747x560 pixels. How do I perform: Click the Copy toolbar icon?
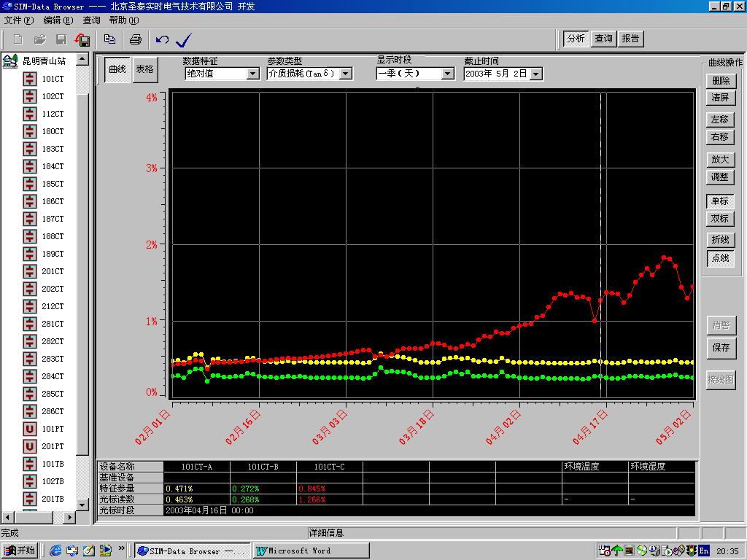[109, 39]
